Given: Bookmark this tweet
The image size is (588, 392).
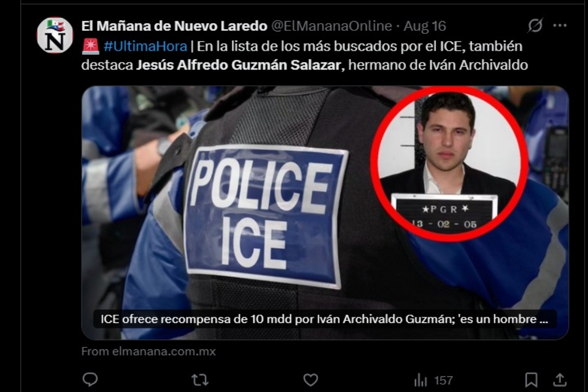Looking at the screenshot, I should (531, 380).
